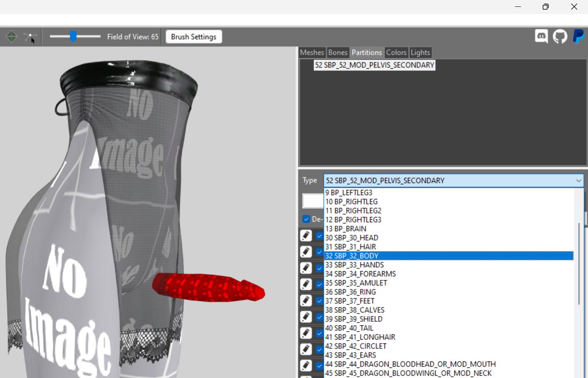Pick 45 SBP_45_DRAGON_BLOODWINGL_OR_MOD_NECK option
588x378 pixels.
(449, 373)
